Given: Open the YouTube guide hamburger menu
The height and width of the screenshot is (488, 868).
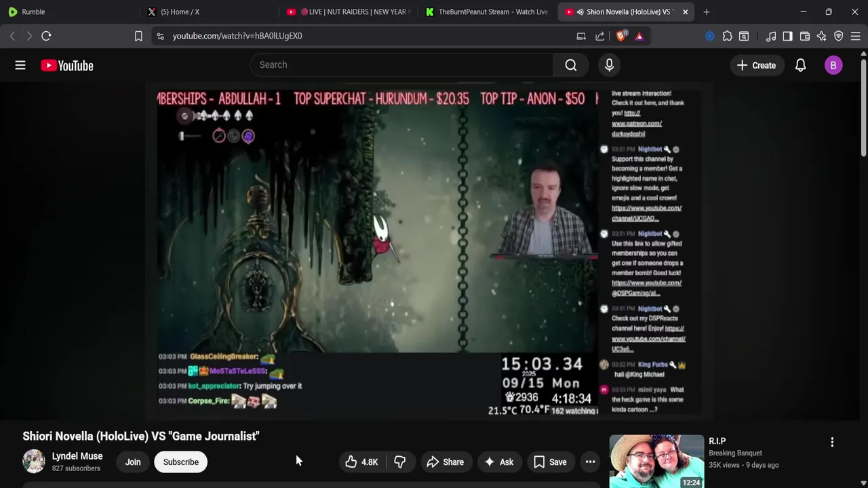Looking at the screenshot, I should pyautogui.click(x=20, y=65).
